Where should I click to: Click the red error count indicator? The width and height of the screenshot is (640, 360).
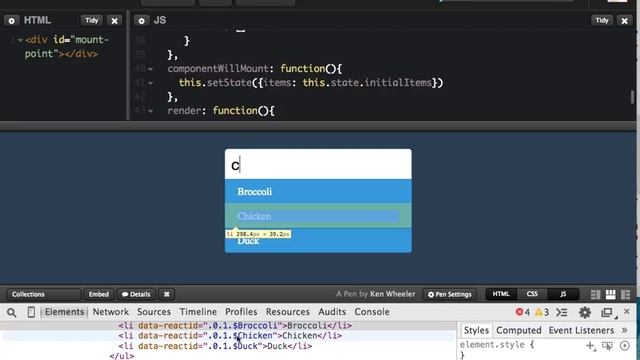click(522, 312)
